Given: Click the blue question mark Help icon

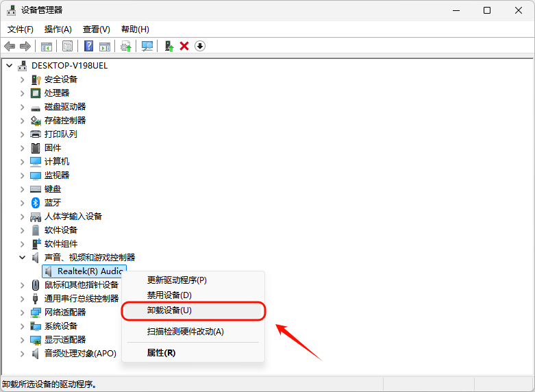Looking at the screenshot, I should pyautogui.click(x=89, y=46).
